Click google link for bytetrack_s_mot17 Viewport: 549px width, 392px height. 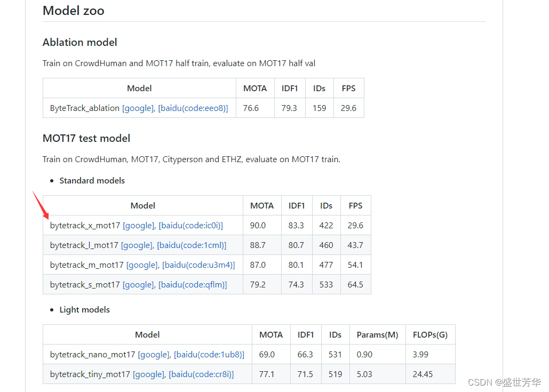(138, 285)
